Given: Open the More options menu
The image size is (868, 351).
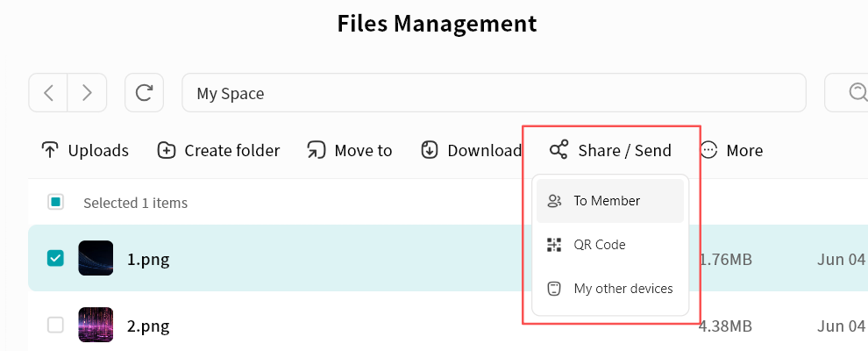Looking at the screenshot, I should (x=732, y=150).
